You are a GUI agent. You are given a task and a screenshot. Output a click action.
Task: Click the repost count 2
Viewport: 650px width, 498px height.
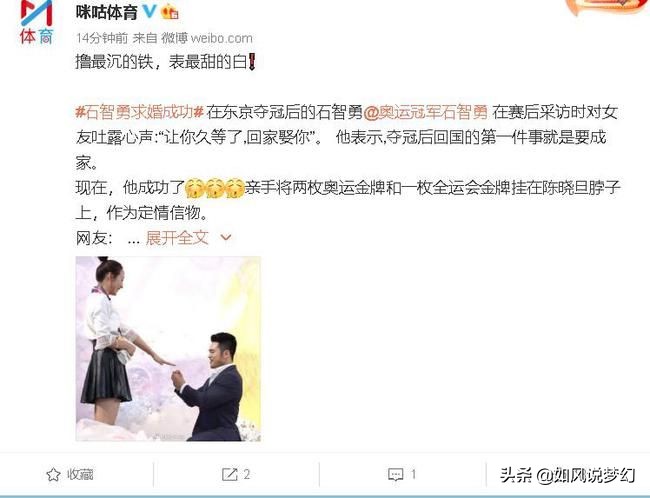coord(247,474)
